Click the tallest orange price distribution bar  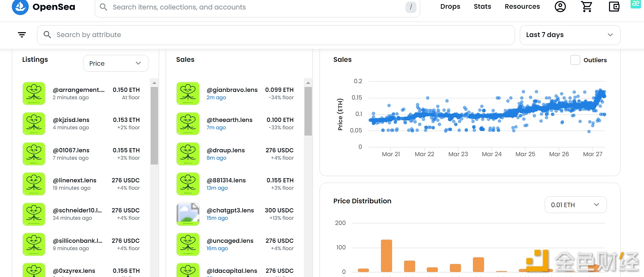[386, 256]
